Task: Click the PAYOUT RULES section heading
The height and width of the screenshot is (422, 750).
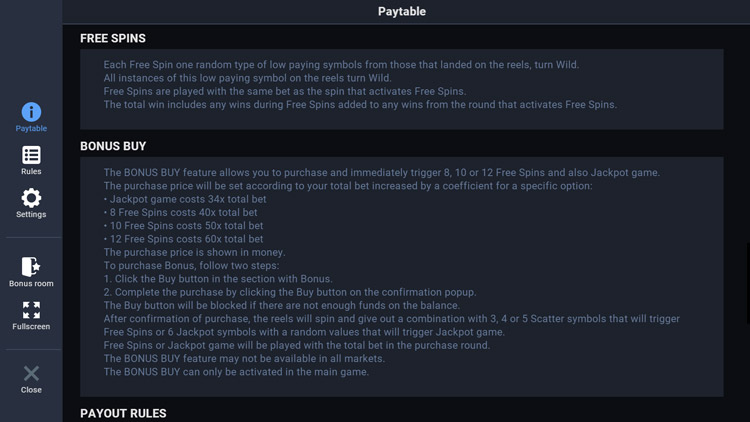Action: [123, 413]
